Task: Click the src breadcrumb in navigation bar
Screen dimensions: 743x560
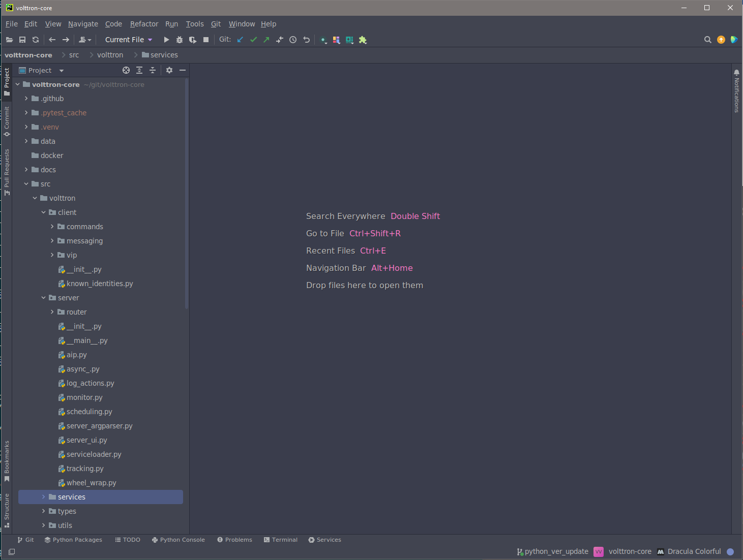Action: tap(74, 55)
